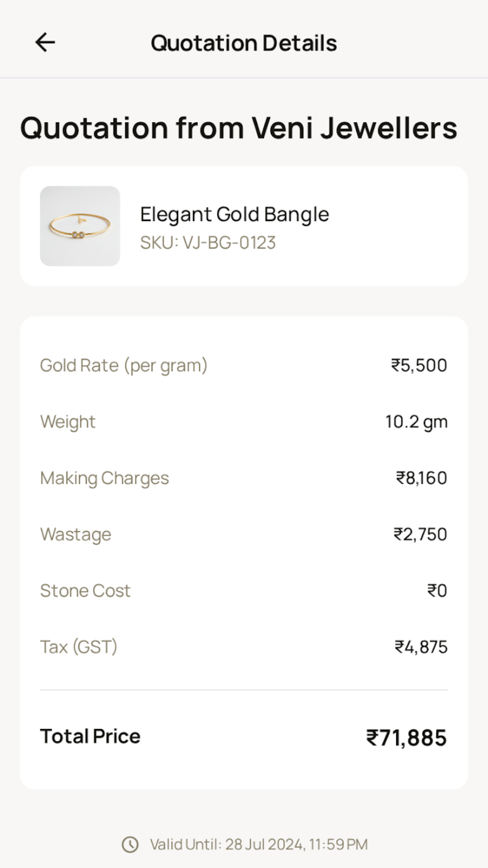
Task: Tap the ₹5,500 gold rate value
Action: tap(419, 365)
